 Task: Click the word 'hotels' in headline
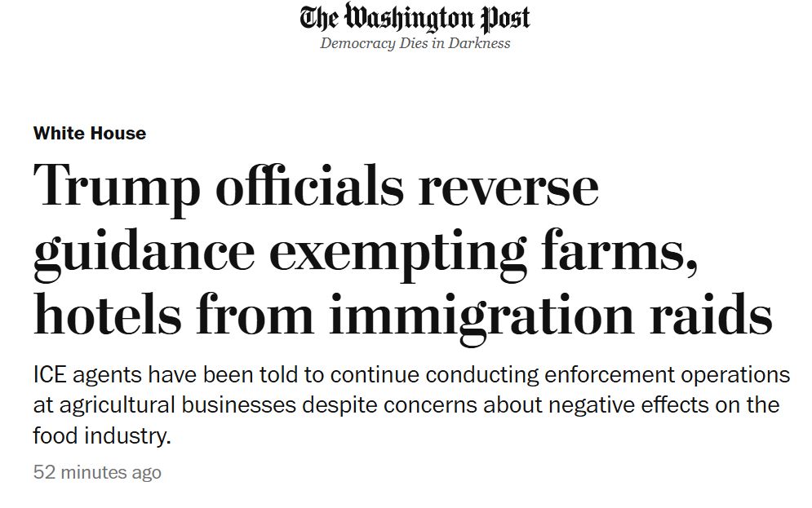[107, 314]
